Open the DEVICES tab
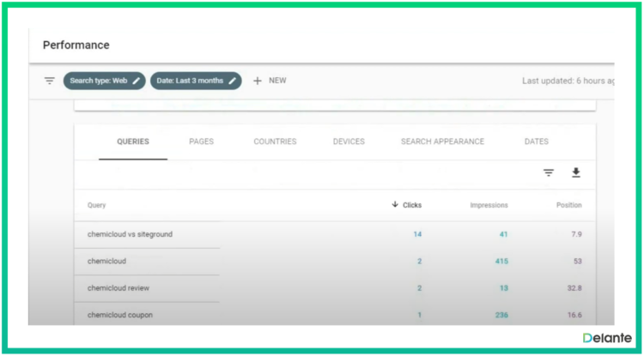 [x=349, y=142]
